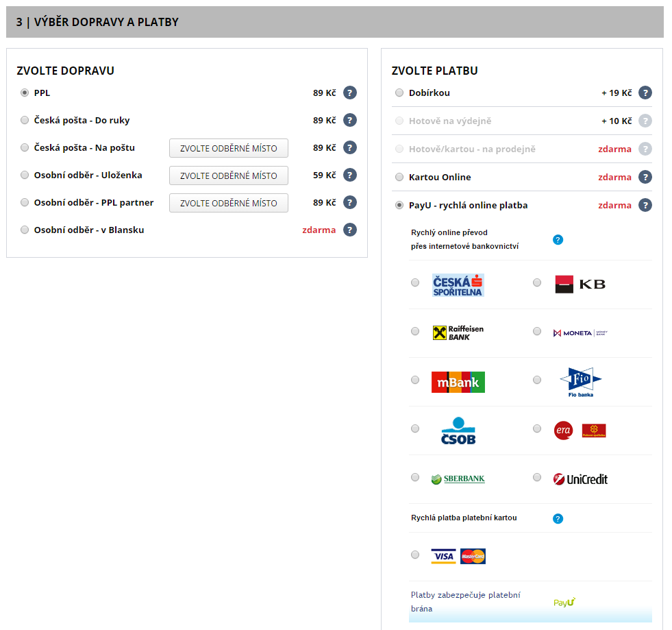The image size is (672, 630).
Task: Select Kartou Online payment radio
Action: [399, 177]
